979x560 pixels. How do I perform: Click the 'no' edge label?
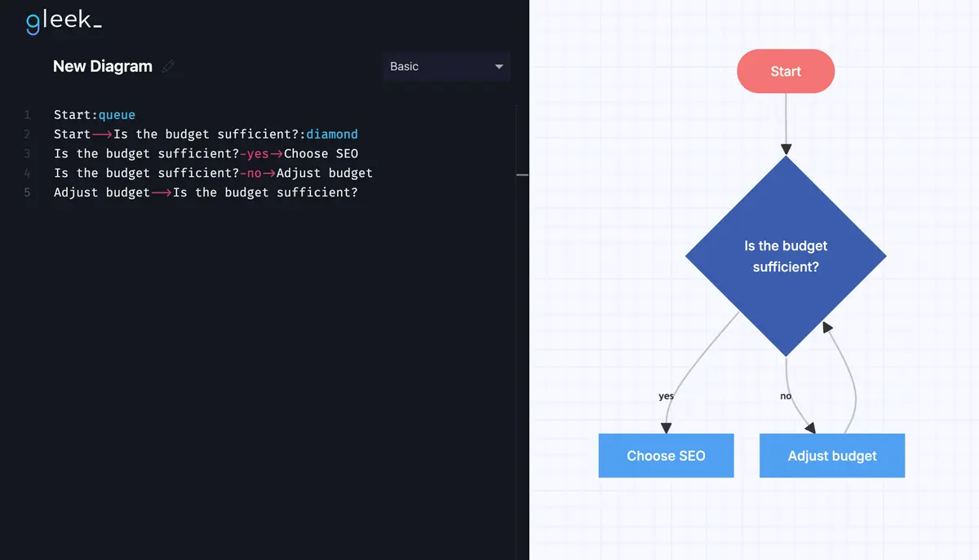pyautogui.click(x=786, y=396)
